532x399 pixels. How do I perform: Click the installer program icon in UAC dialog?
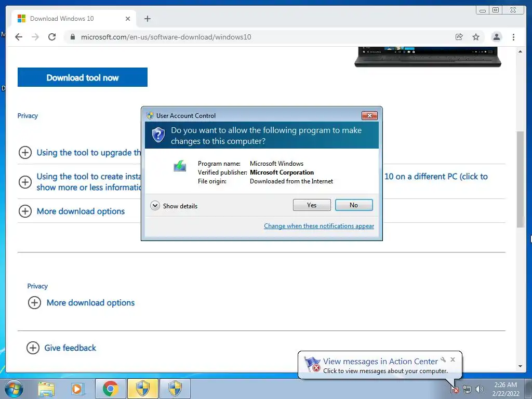(180, 166)
